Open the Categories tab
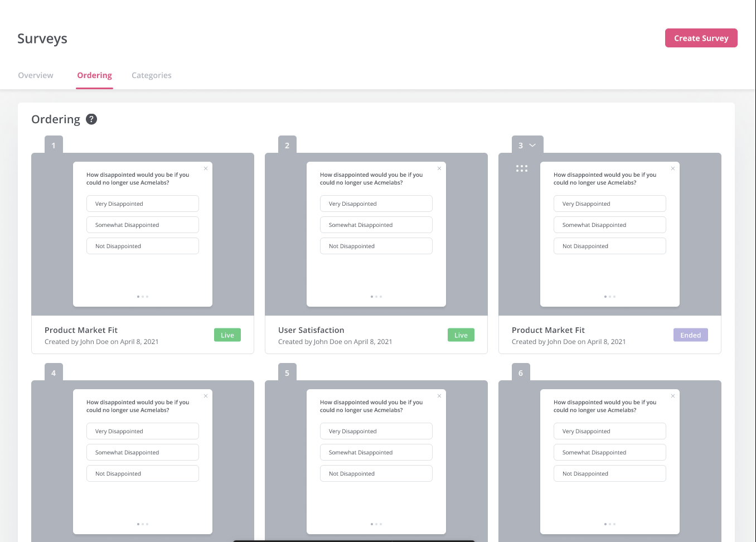This screenshot has width=756, height=542. [151, 75]
